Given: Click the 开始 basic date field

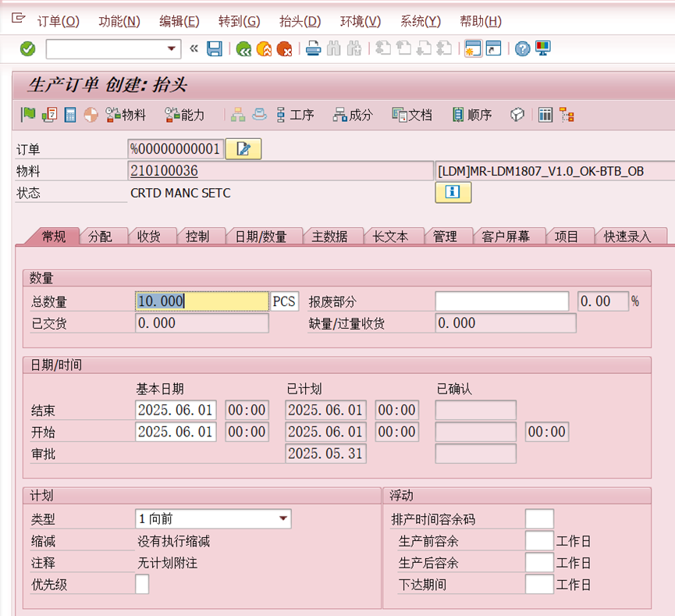Looking at the screenshot, I should click(x=176, y=432).
